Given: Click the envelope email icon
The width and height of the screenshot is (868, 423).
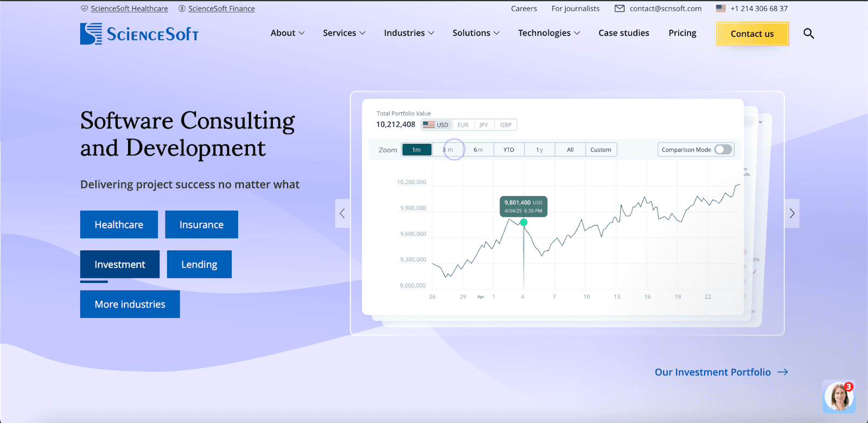Looking at the screenshot, I should [x=620, y=9].
